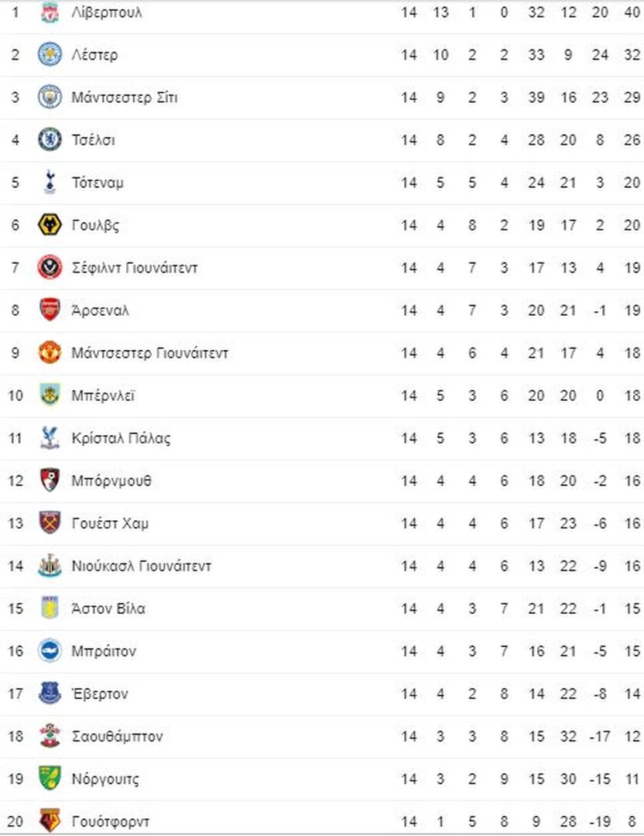Open the Μπόρνμουθ team link
The width and height of the screenshot is (644, 836).
[x=111, y=481]
